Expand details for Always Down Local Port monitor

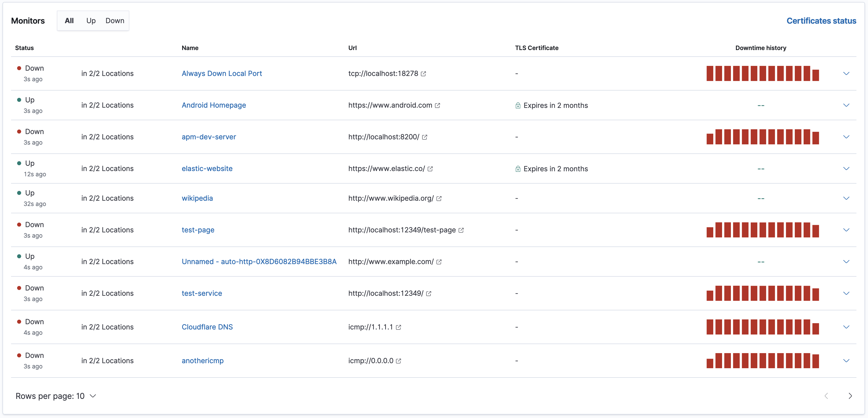[x=846, y=73]
